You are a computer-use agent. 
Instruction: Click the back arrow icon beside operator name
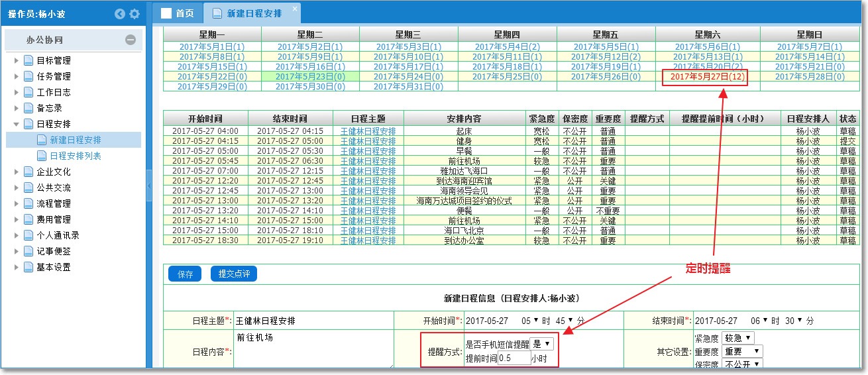(x=120, y=14)
